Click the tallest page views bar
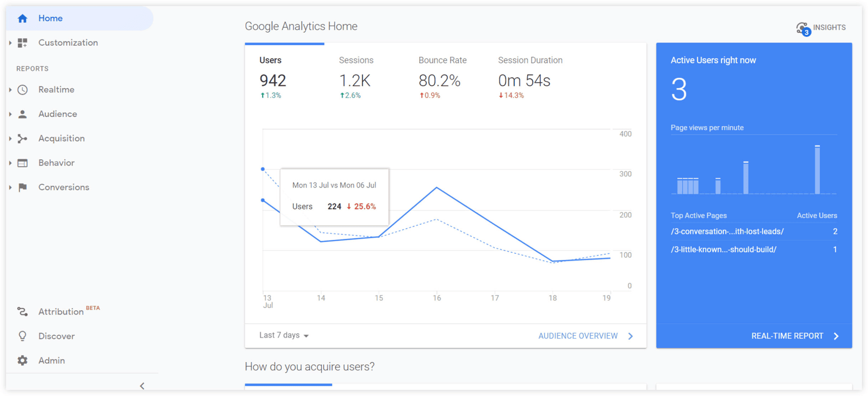Screen dimensions: 868x396 pos(817,169)
